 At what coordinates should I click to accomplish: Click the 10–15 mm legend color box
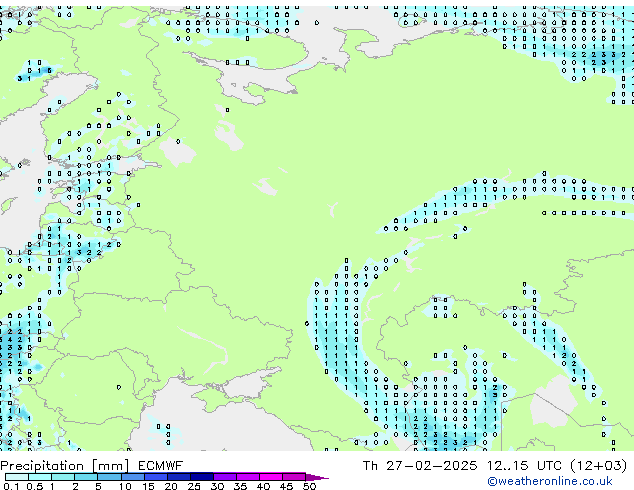pyautogui.click(x=132, y=477)
